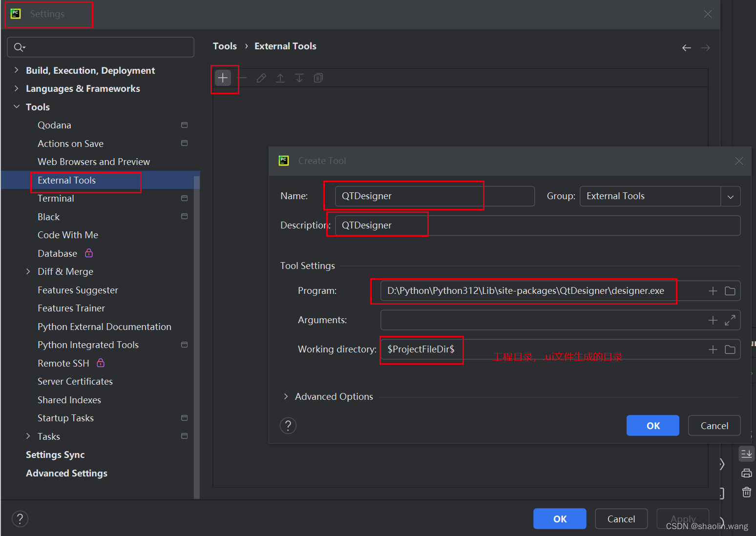The height and width of the screenshot is (536, 756).
Task: Click the lock icon beside Database
Action: click(x=89, y=253)
